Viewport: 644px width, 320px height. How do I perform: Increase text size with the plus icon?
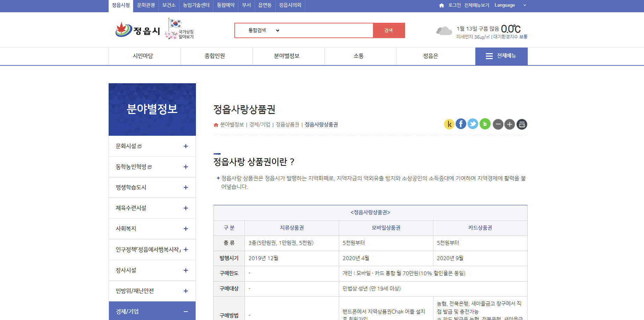pyautogui.click(x=510, y=124)
